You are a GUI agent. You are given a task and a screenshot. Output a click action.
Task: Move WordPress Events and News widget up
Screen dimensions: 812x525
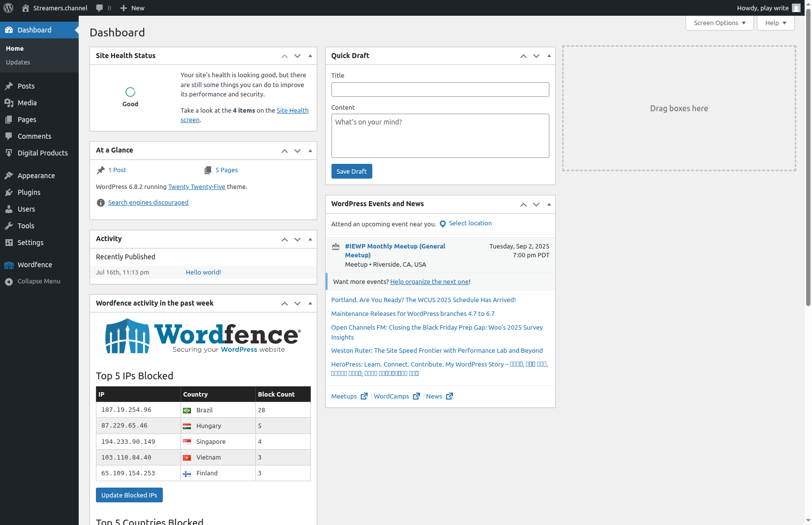tap(523, 204)
